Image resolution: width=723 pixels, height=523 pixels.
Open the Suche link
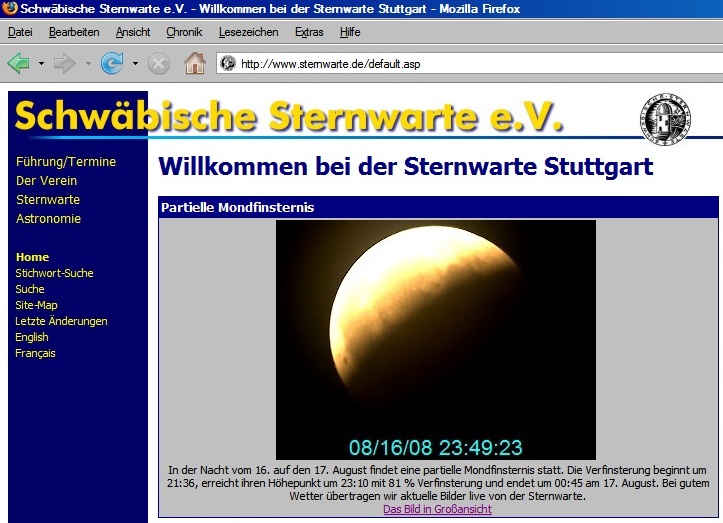(30, 289)
